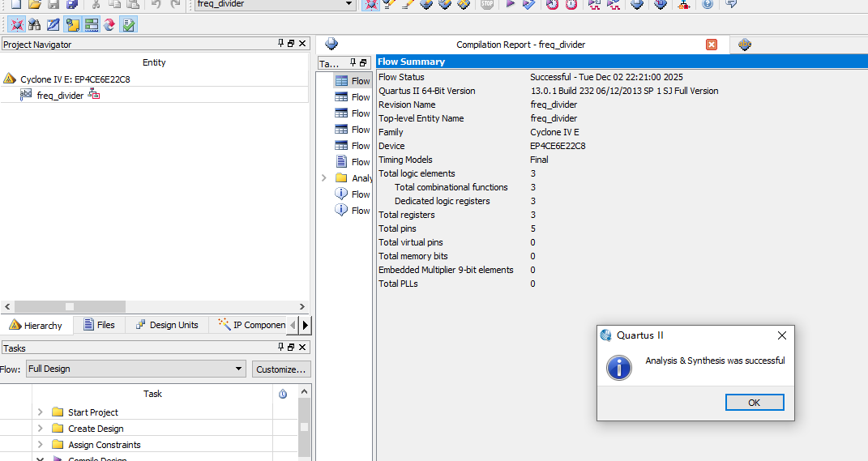Float the report table of contents panel
The height and width of the screenshot is (461, 868).
coord(363,62)
